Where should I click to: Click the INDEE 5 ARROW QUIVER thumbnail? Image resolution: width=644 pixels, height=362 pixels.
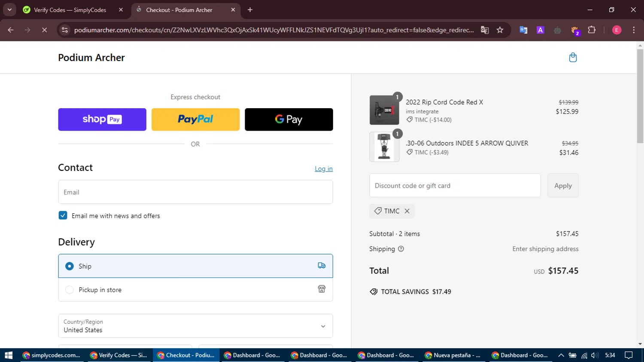(384, 147)
